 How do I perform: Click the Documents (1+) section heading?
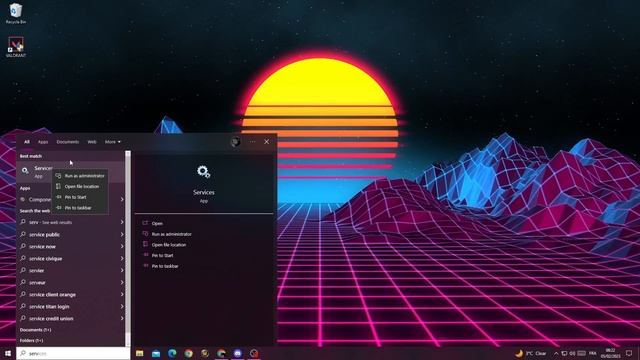click(36, 330)
